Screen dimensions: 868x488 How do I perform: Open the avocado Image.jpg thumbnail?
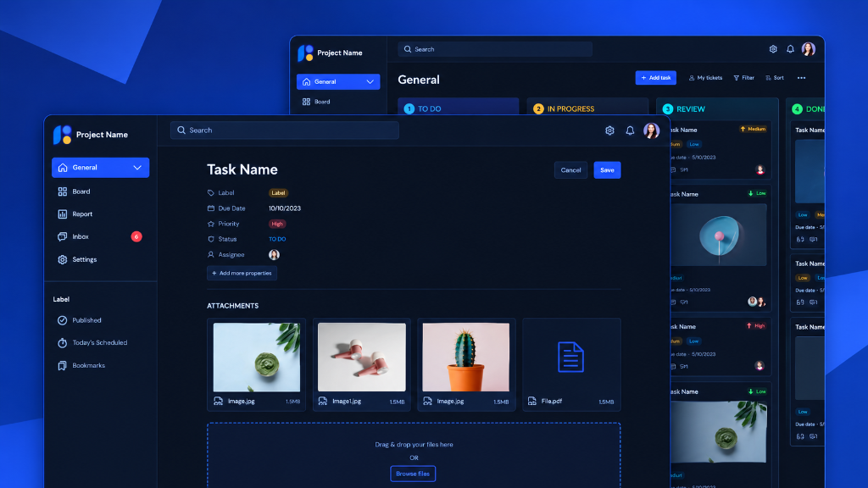tap(257, 358)
